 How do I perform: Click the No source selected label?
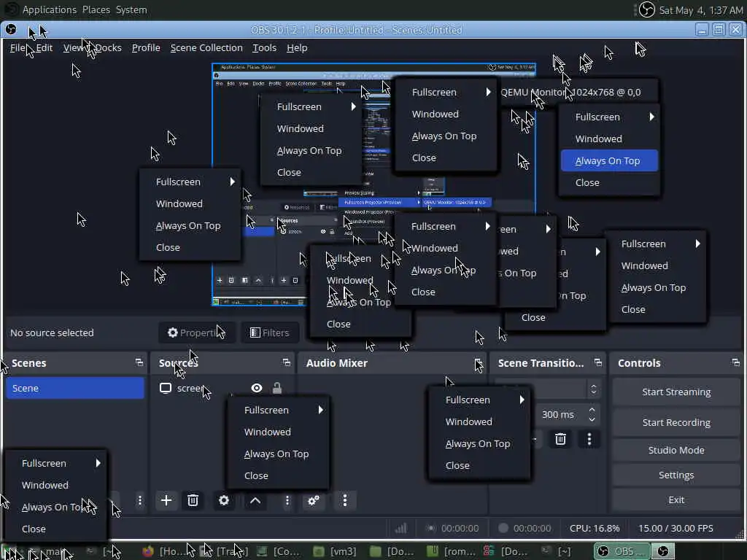point(52,332)
